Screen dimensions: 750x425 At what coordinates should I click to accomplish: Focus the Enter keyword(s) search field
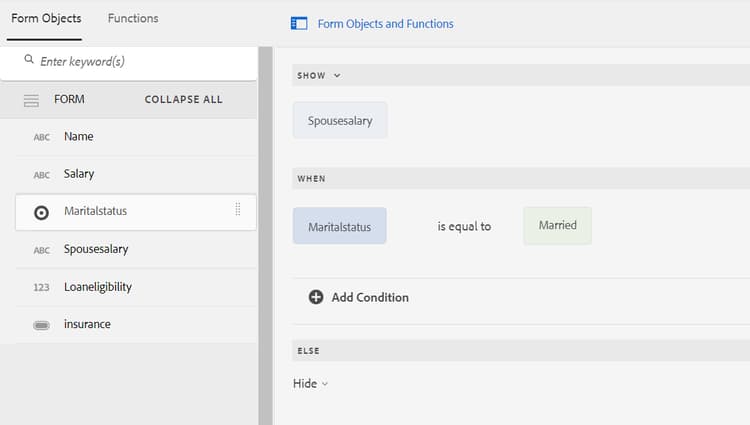[x=140, y=62]
